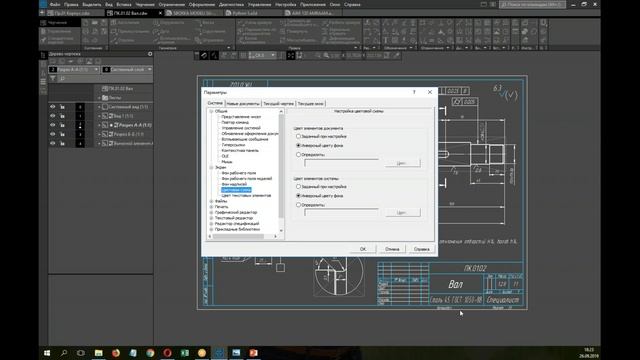Confirm settings with OK button
This screenshot has width=640, height=360.
point(363,249)
